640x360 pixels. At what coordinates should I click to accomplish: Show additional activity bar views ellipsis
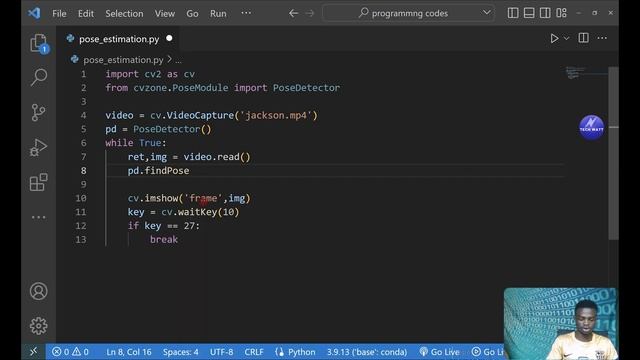point(39,217)
